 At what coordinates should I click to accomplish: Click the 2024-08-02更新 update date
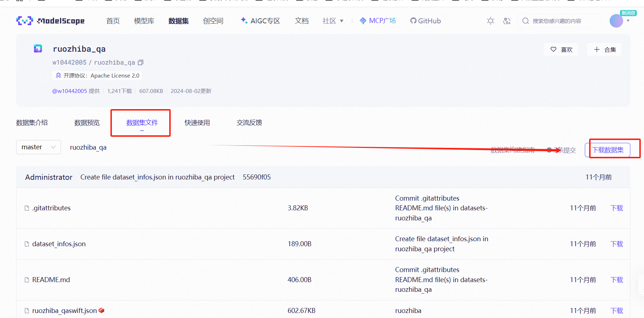coord(191,91)
